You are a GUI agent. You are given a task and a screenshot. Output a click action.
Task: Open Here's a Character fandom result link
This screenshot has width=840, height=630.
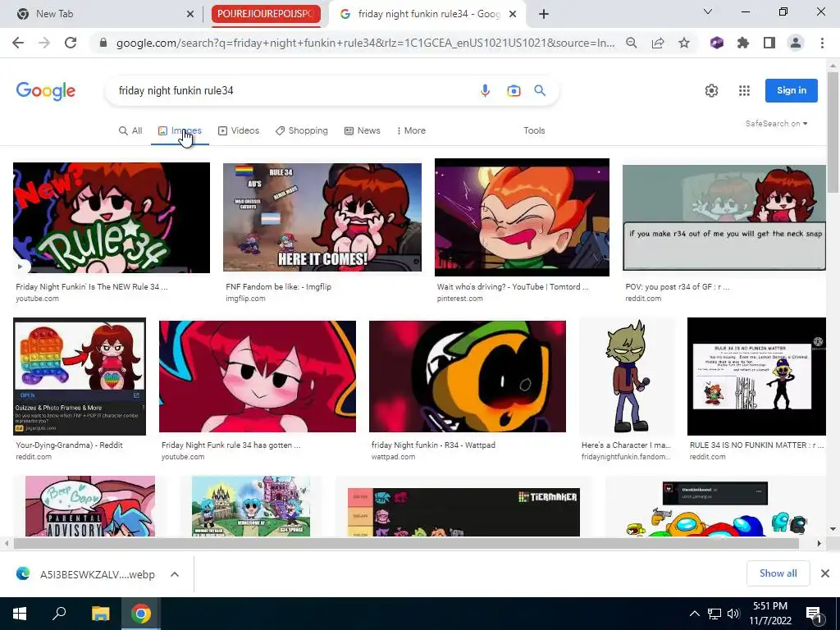point(626,445)
